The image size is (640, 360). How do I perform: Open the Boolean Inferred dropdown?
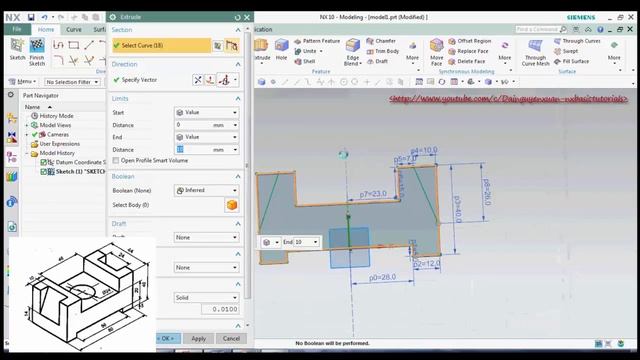point(207,190)
